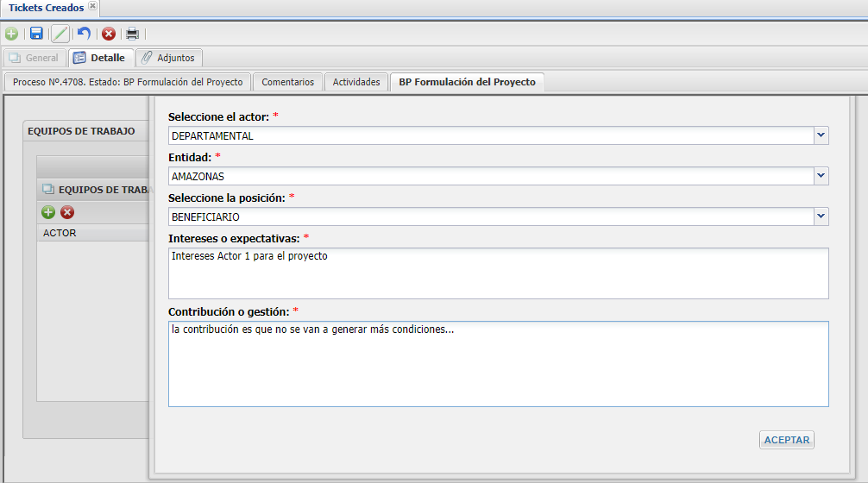Switch to the Actividades tab
This screenshot has width=868, height=483.
click(356, 82)
